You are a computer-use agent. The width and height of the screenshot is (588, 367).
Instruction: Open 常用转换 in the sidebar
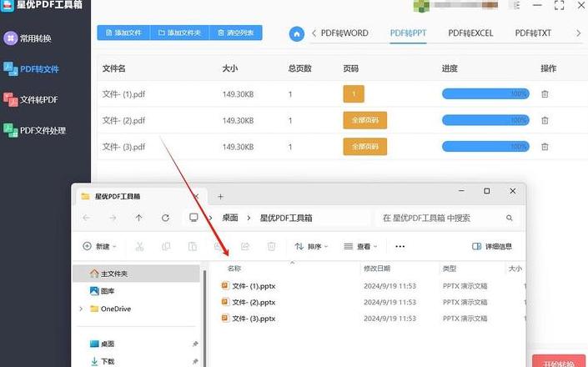click(28, 38)
